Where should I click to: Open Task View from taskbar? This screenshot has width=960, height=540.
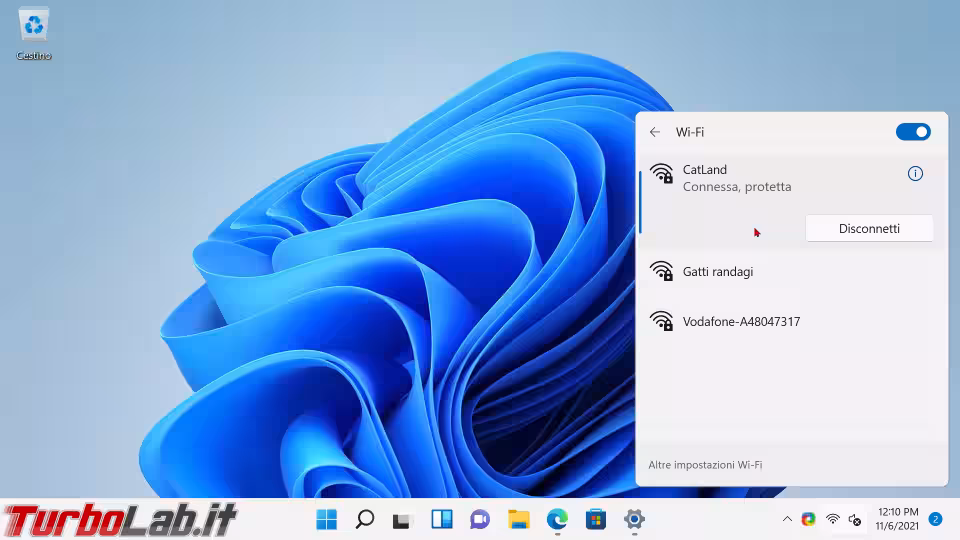coord(403,519)
